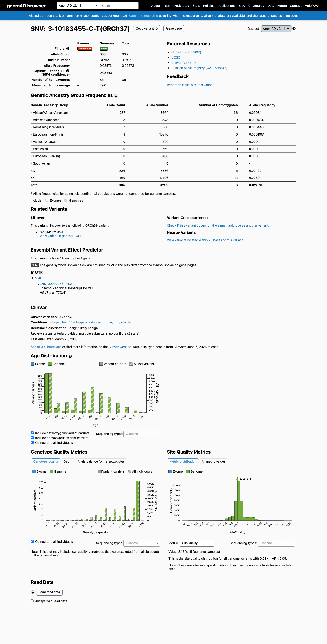Click the 3.124e+5 site quality marker arrow
The height and width of the screenshot is (644, 327).
[237, 479]
